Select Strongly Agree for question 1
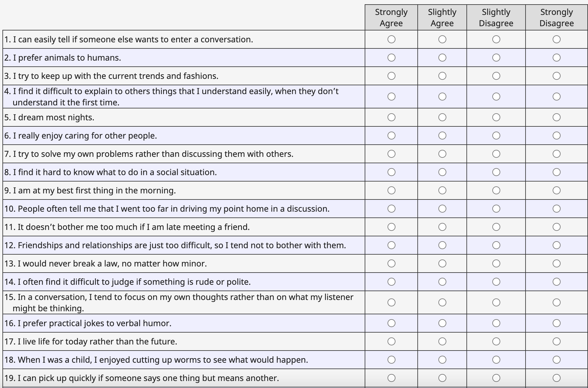The height and width of the screenshot is (388, 588). tap(391, 39)
